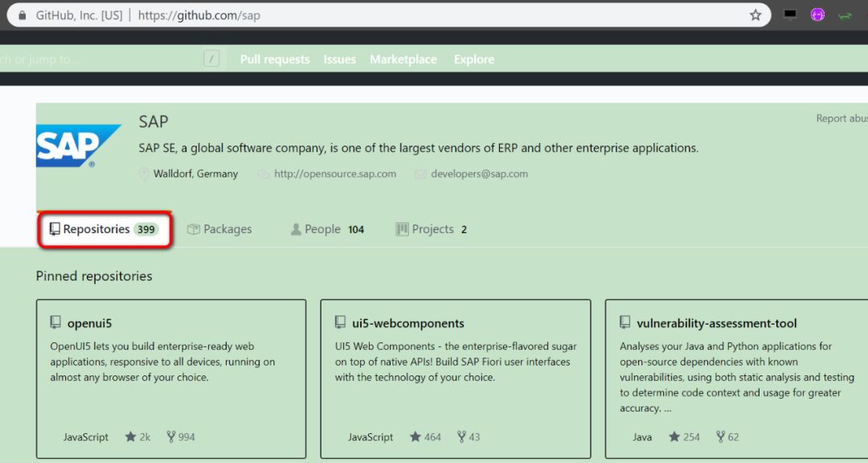Click the green extension icon in toolbar
868x463 pixels.
pyautogui.click(x=845, y=15)
